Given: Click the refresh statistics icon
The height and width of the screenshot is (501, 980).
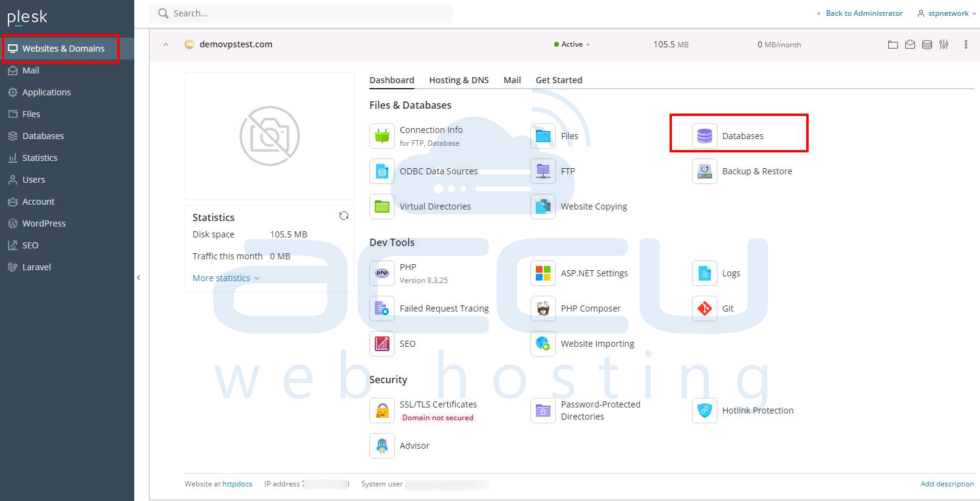Looking at the screenshot, I should (344, 216).
